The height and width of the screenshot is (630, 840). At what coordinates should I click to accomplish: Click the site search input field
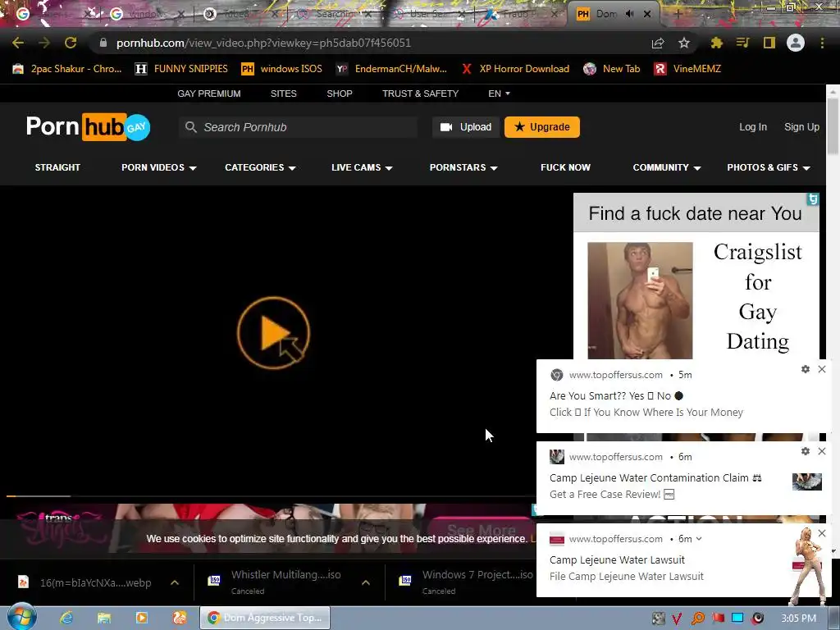pos(298,127)
